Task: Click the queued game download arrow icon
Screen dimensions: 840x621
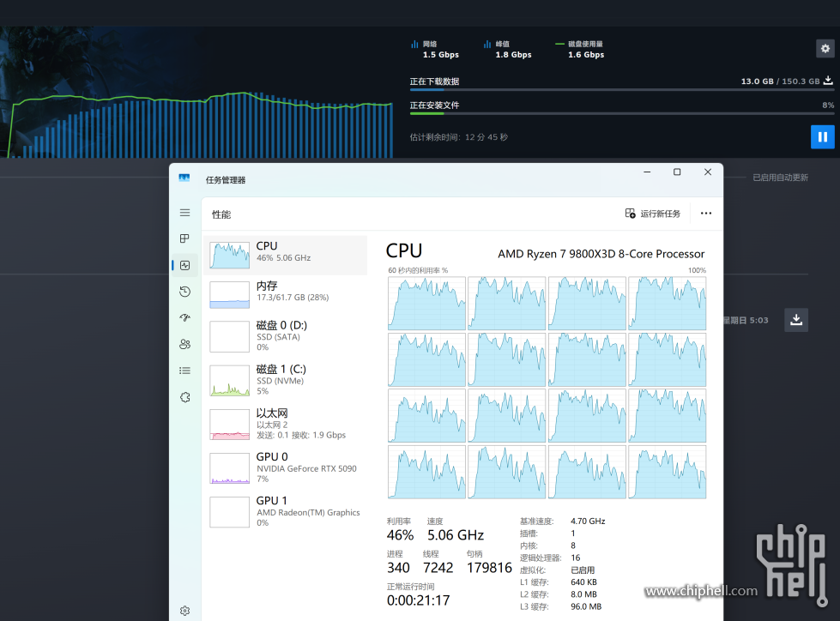Action: click(x=796, y=320)
